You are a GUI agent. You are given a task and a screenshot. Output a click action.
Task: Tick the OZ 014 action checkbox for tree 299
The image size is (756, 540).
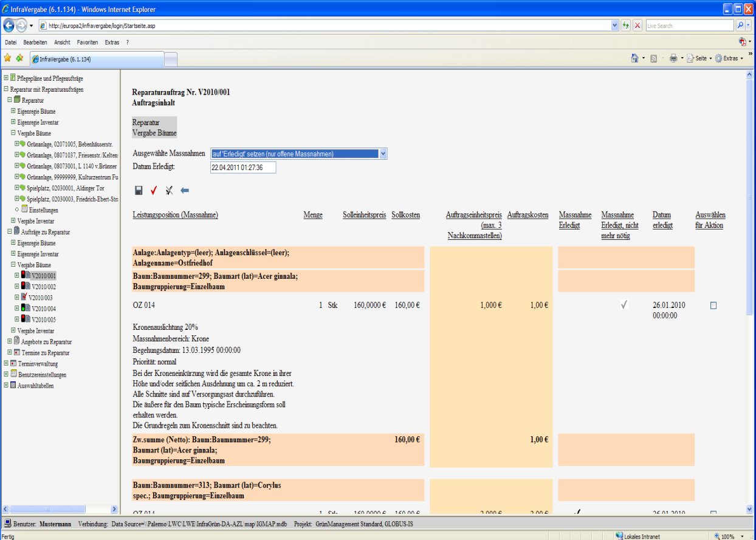713,306
